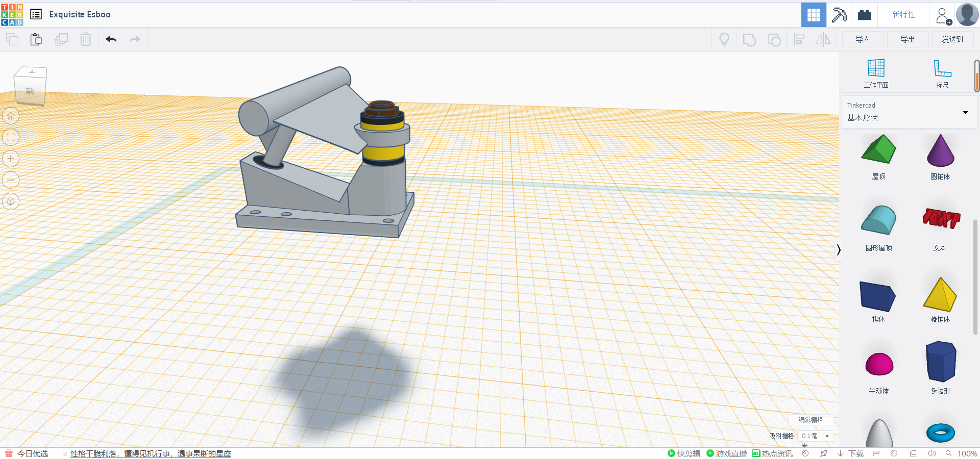
Task: Redo the last action
Action: [135, 39]
